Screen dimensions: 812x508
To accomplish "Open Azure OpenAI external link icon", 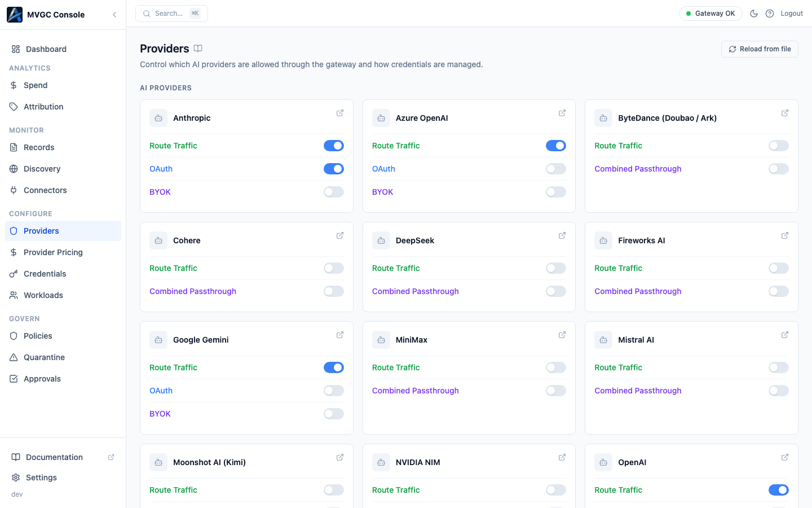I will point(562,113).
